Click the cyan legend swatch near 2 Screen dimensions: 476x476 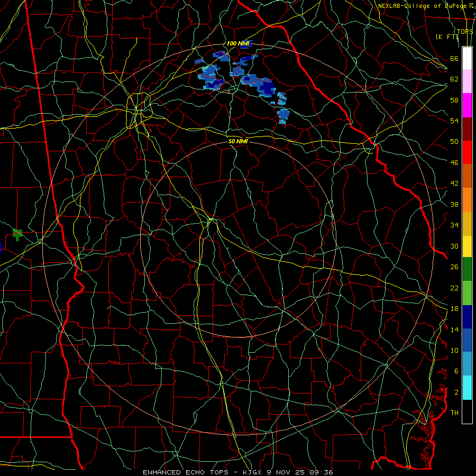point(467,388)
